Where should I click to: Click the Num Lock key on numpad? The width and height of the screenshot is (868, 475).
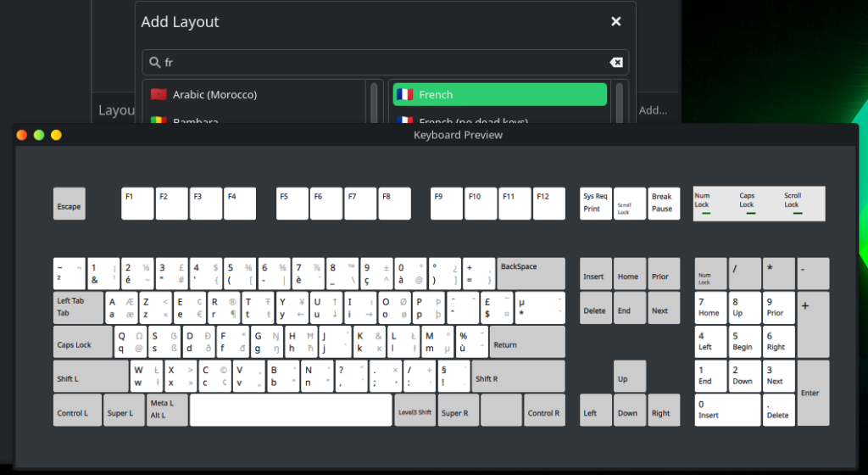click(x=710, y=273)
